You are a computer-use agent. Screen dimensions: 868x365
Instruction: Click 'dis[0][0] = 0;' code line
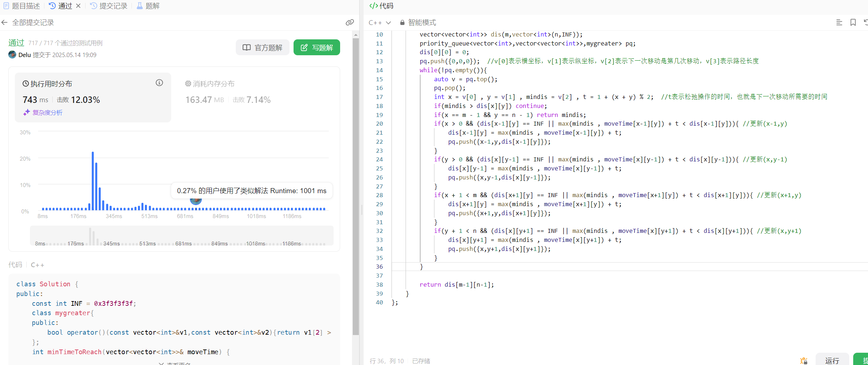point(444,52)
